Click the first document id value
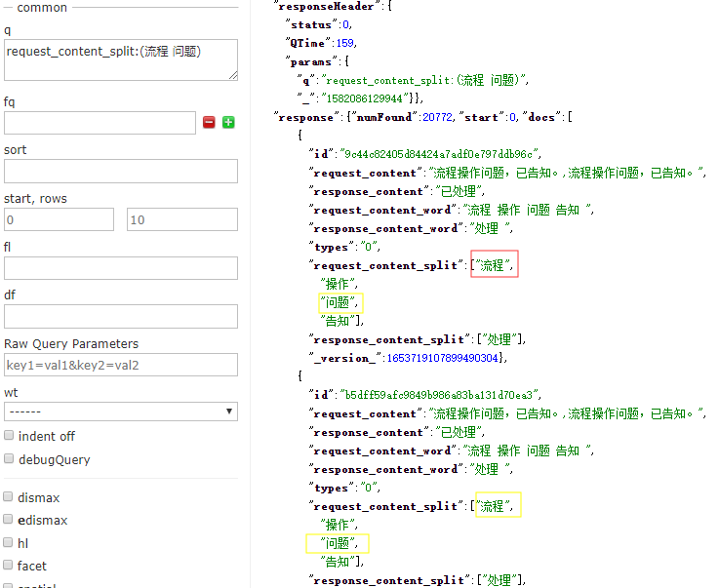Viewport: 719px width, 588px height. pyautogui.click(x=440, y=154)
